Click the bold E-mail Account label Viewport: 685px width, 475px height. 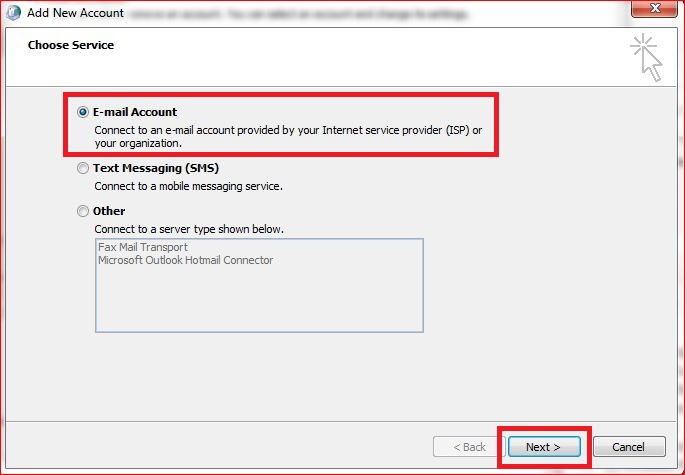135,113
